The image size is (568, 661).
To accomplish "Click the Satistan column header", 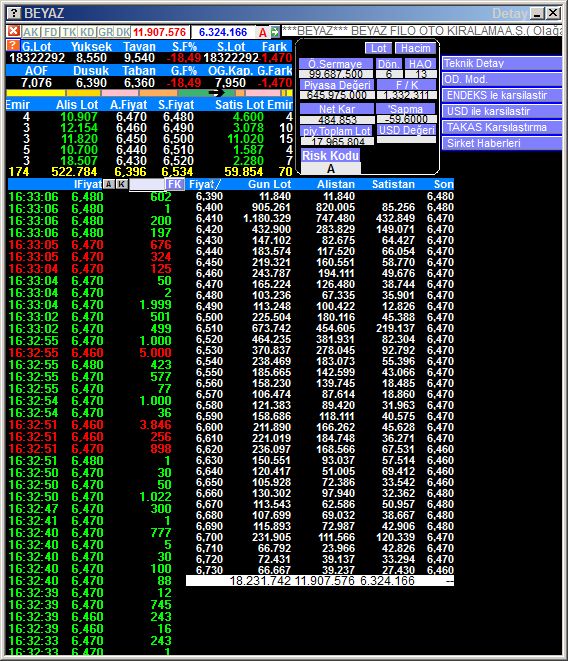I will click(393, 184).
